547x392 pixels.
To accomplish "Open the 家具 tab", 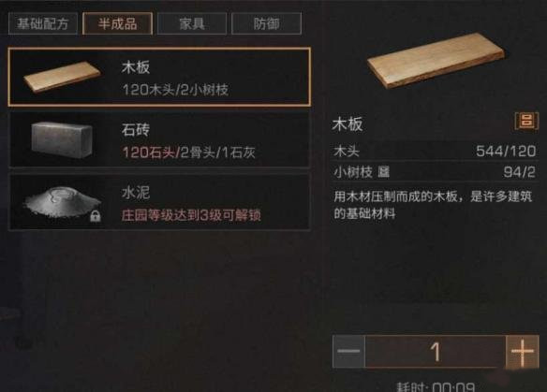I will click(x=192, y=23).
